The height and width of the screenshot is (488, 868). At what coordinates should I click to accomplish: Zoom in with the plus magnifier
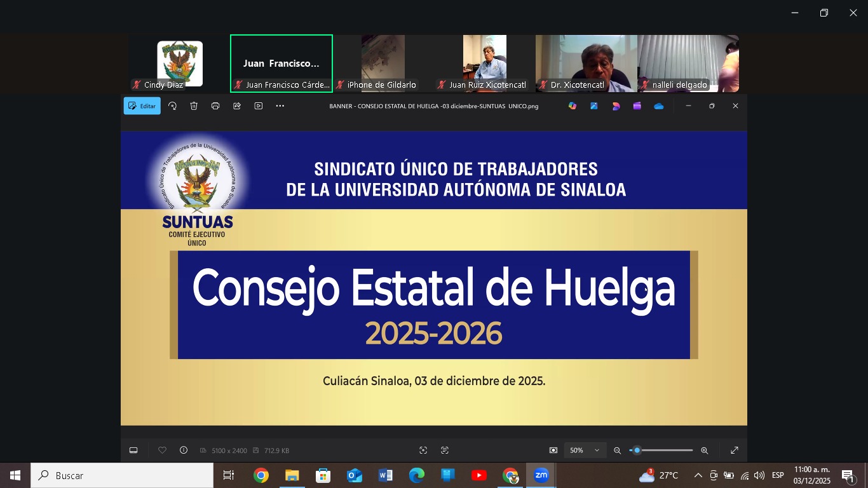point(704,451)
